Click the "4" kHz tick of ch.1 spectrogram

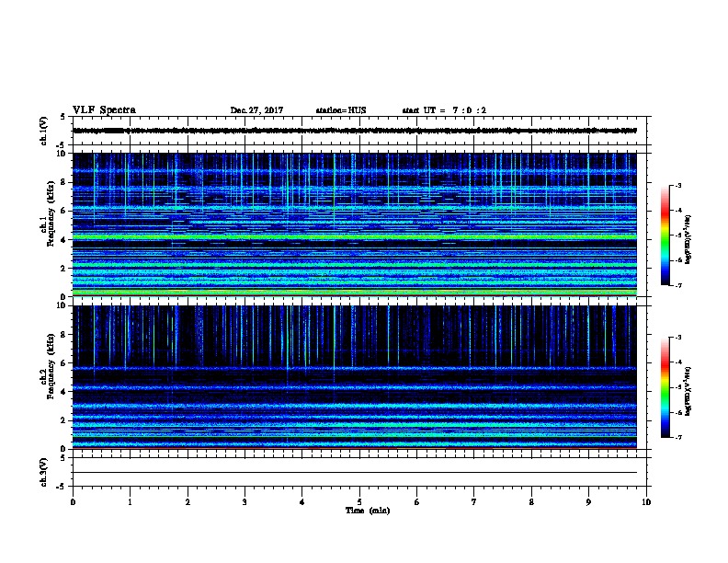(x=65, y=240)
